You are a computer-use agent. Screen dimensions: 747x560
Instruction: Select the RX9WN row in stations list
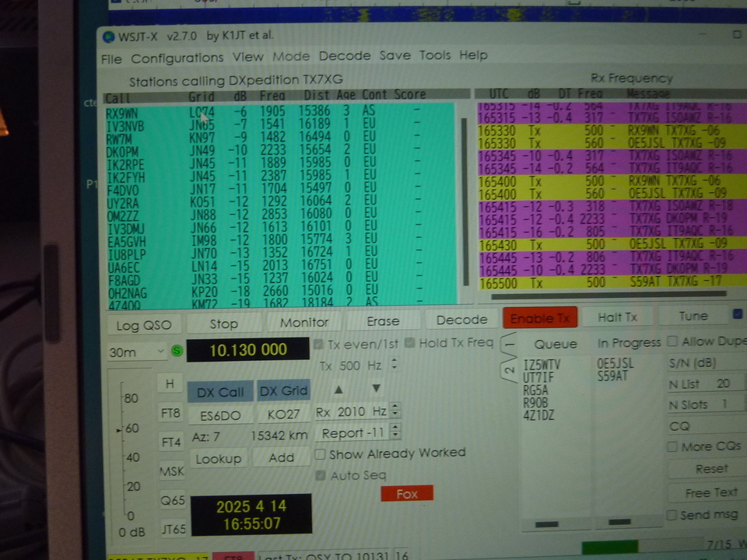point(279,112)
